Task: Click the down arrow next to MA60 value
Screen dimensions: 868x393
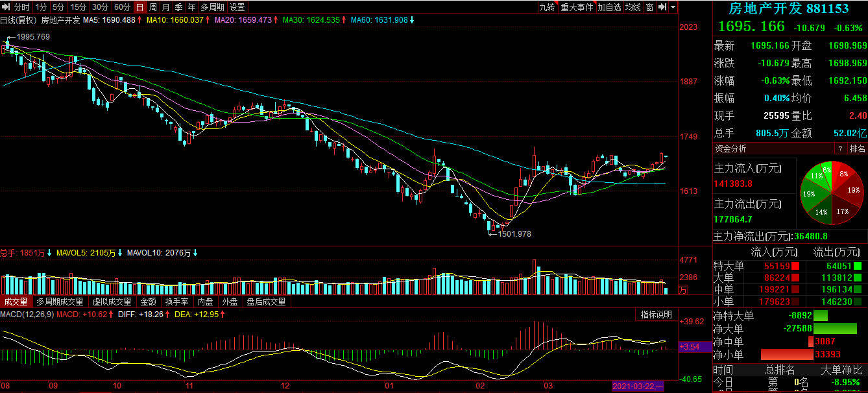Action: [412, 20]
